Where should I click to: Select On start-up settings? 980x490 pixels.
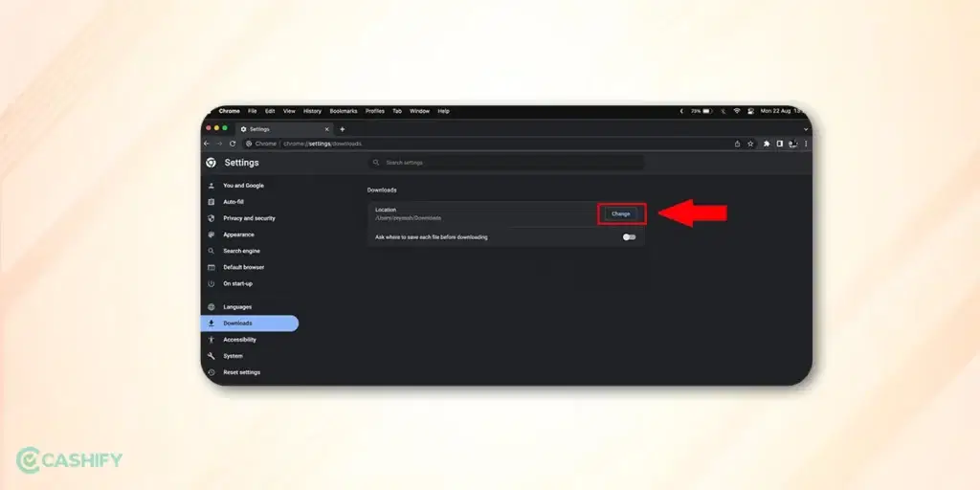pos(237,283)
